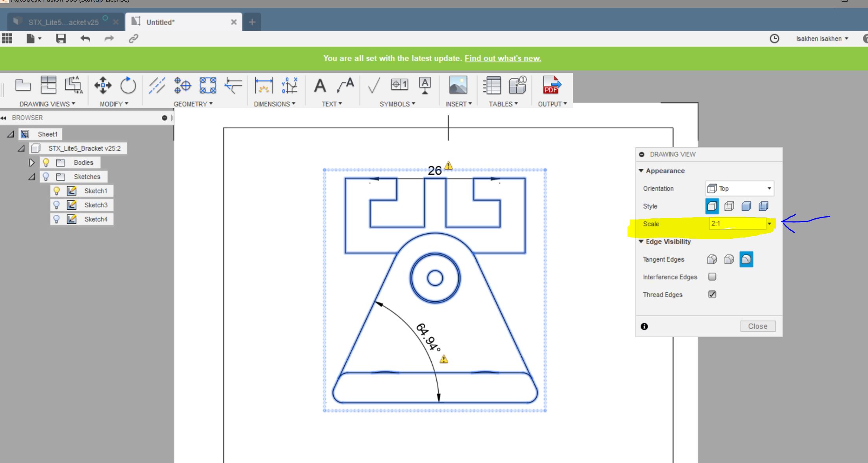The width and height of the screenshot is (868, 463).
Task: Select the Rotate tool under Modify
Action: tap(128, 85)
